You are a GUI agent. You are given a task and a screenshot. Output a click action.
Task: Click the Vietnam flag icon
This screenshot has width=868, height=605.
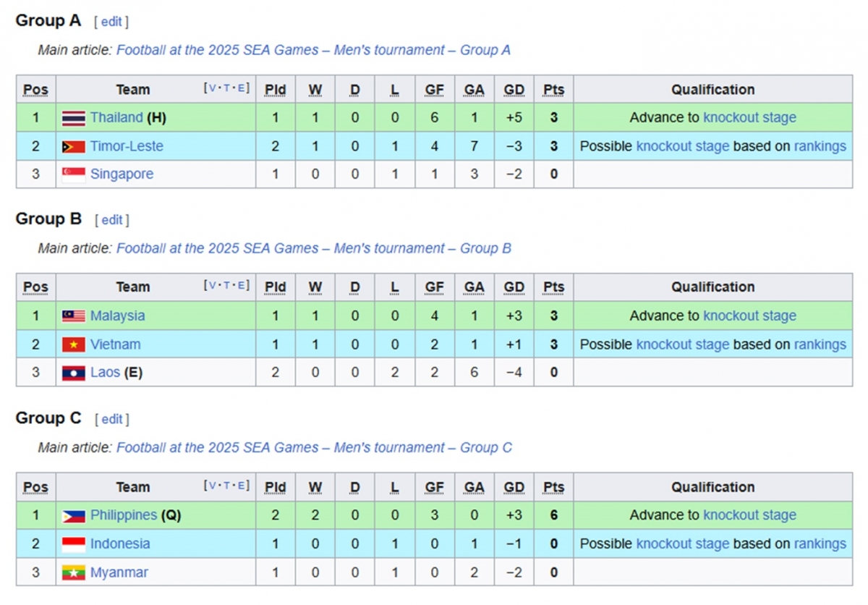coord(74,345)
